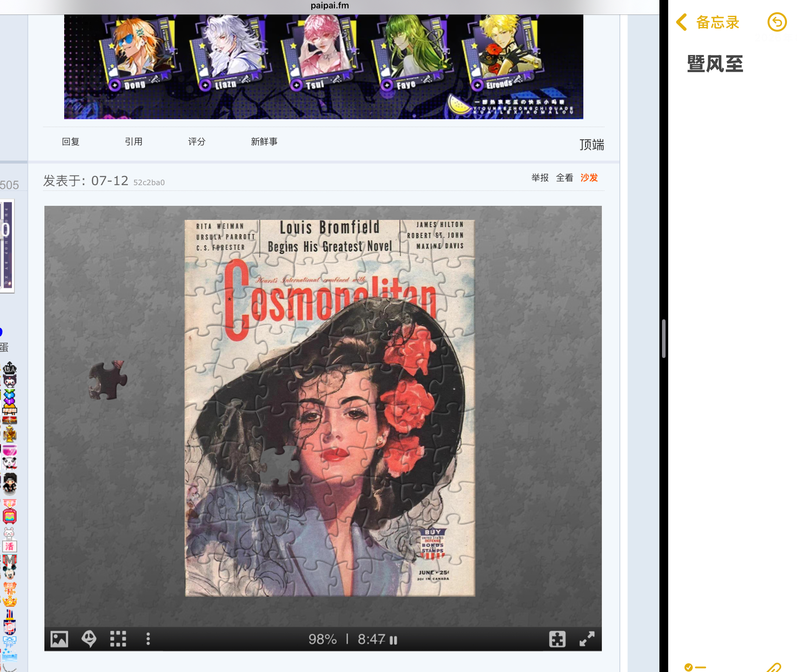Click the post ID 52c2ba0
Viewport: 797px width, 672px height.
pyautogui.click(x=149, y=183)
